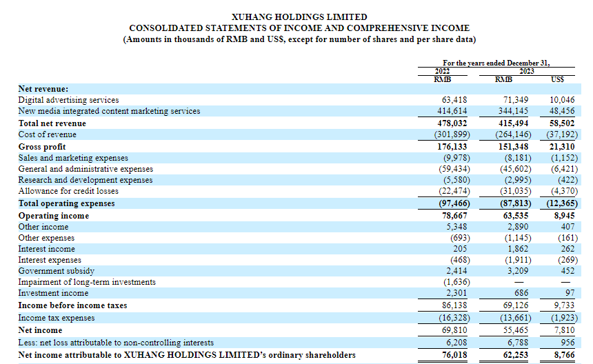This screenshot has height=364, width=593.
Task: Select the value 3,209
Action: [x=518, y=271]
